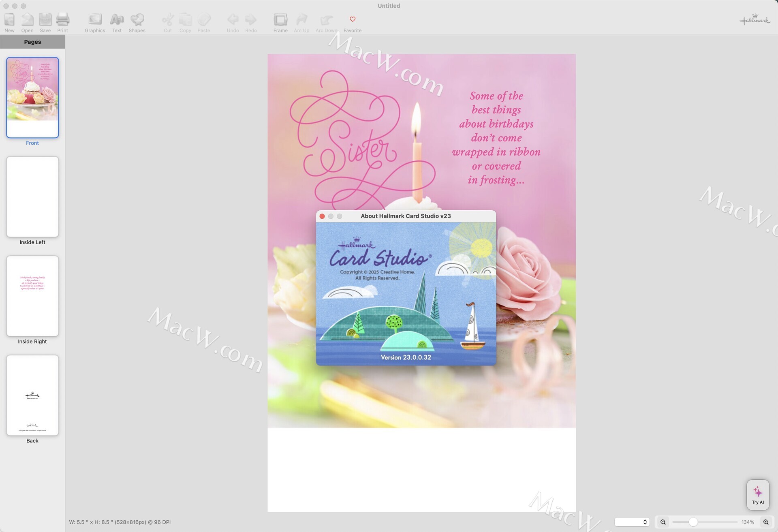Viewport: 778px width, 532px height.
Task: Close the About Hallmark Card Studio dialog
Action: [322, 216]
